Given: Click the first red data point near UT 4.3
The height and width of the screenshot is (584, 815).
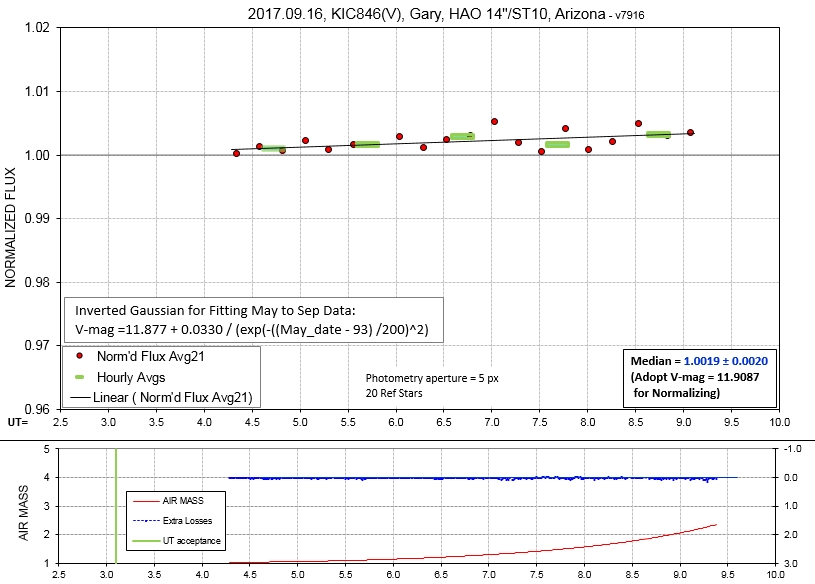Looking at the screenshot, I should coord(236,154).
